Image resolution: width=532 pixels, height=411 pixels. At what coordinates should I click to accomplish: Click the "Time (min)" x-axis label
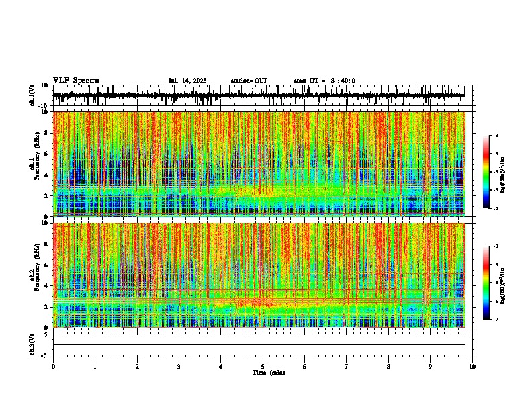[x=269, y=373]
